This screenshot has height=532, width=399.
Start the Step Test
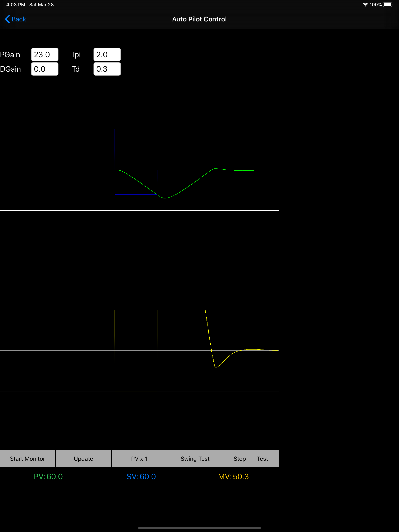(251, 458)
